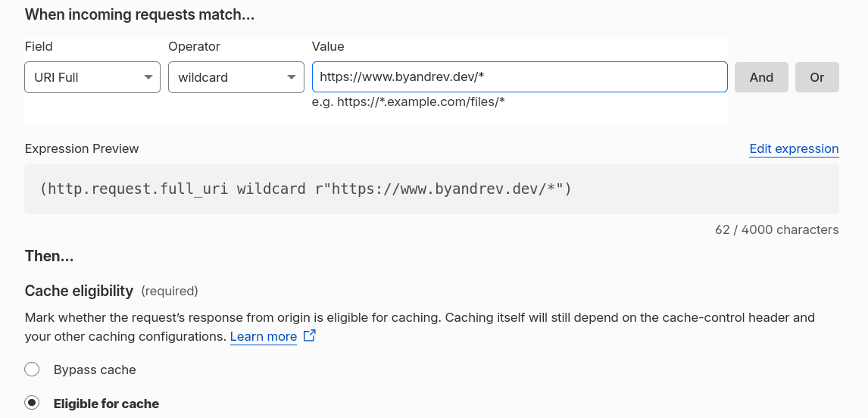Click the 'When incoming requests match...' heading
Viewport: 868px width, 418px height.
[x=139, y=14]
